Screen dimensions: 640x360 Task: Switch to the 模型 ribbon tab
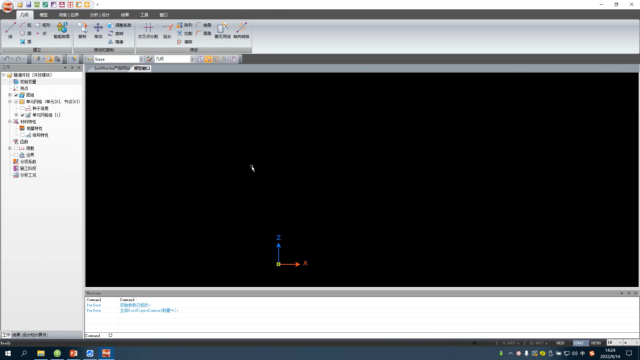pyautogui.click(x=43, y=15)
